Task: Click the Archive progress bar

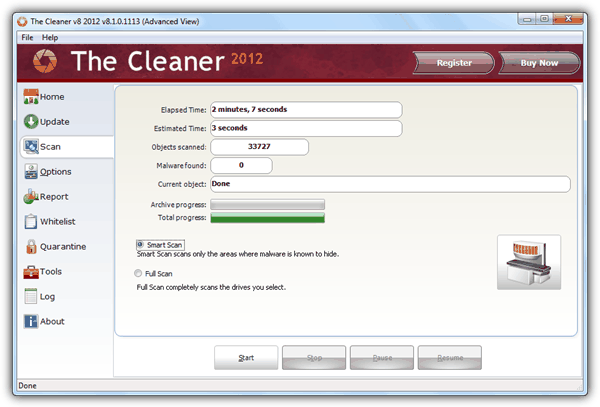Action: coord(267,204)
